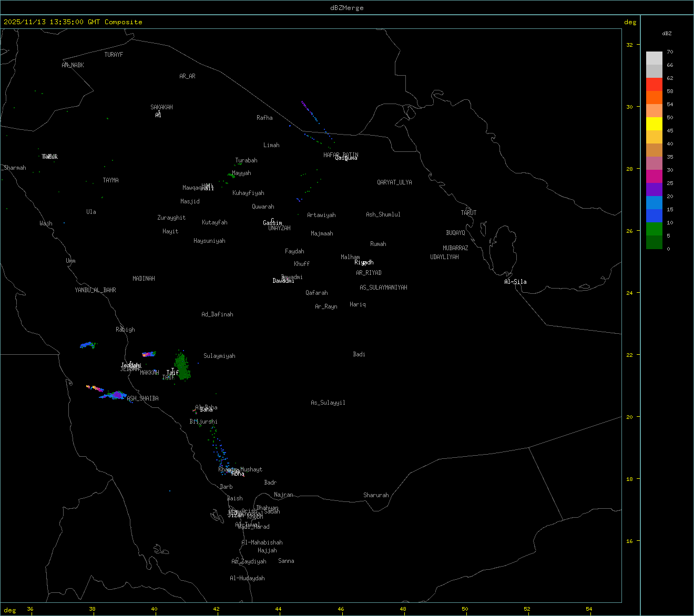The width and height of the screenshot is (694, 616).
Task: Click the red swatch in dBZ legend
Action: tap(654, 84)
